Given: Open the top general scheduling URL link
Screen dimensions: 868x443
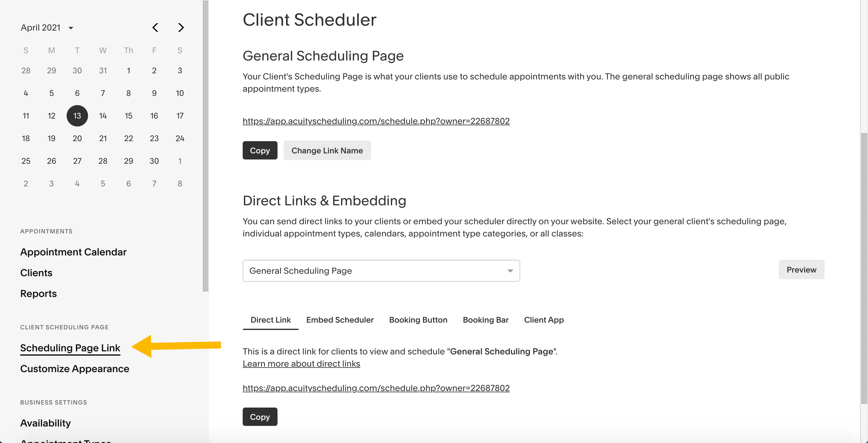Looking at the screenshot, I should point(376,121).
